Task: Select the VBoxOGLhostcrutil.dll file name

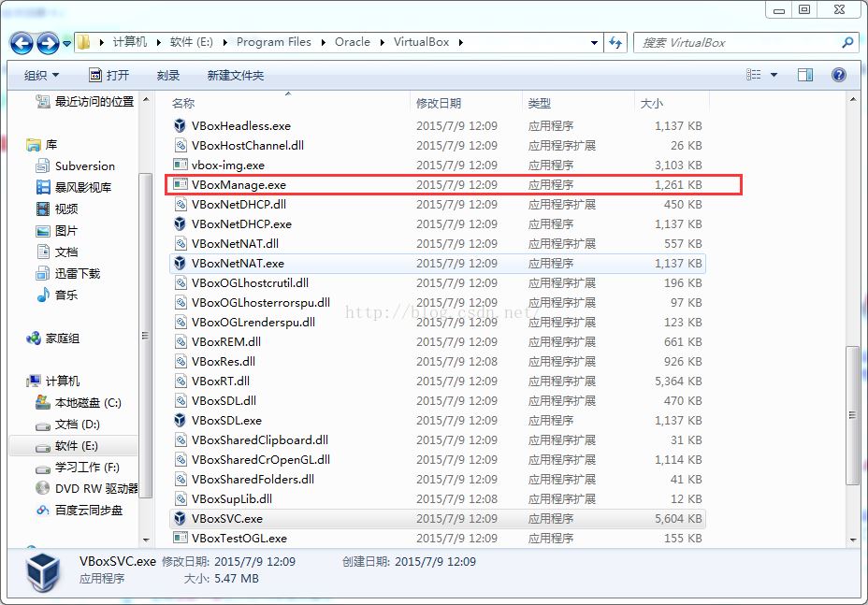Action: coord(251,282)
